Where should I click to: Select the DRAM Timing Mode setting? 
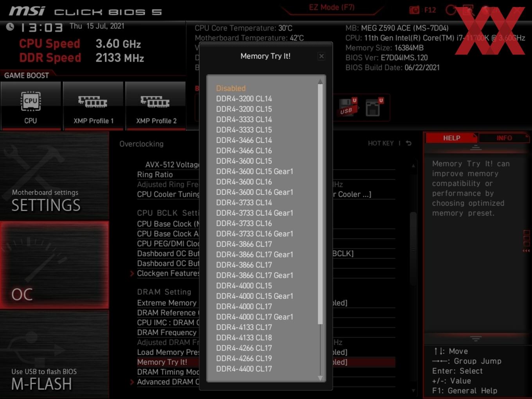[x=168, y=372]
